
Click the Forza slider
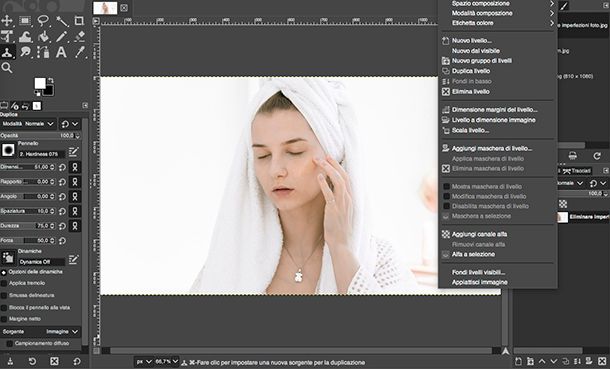[28, 241]
